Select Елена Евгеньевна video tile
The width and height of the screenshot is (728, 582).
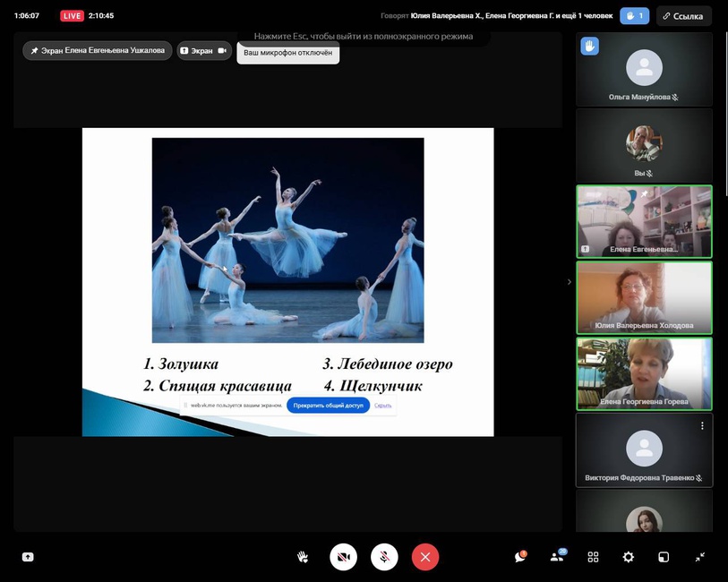pyautogui.click(x=644, y=222)
